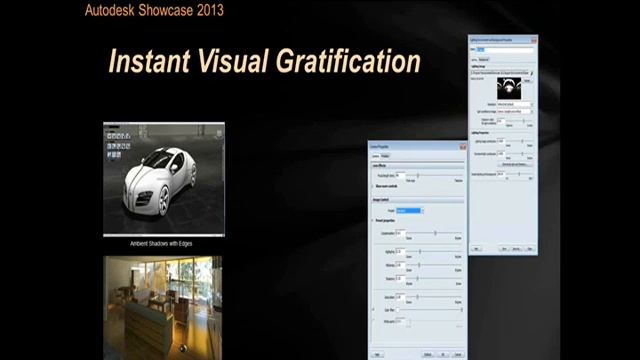The height and width of the screenshot is (360, 640).
Task: Click the Color filter slider handle
Action: pyautogui.click(x=462, y=310)
